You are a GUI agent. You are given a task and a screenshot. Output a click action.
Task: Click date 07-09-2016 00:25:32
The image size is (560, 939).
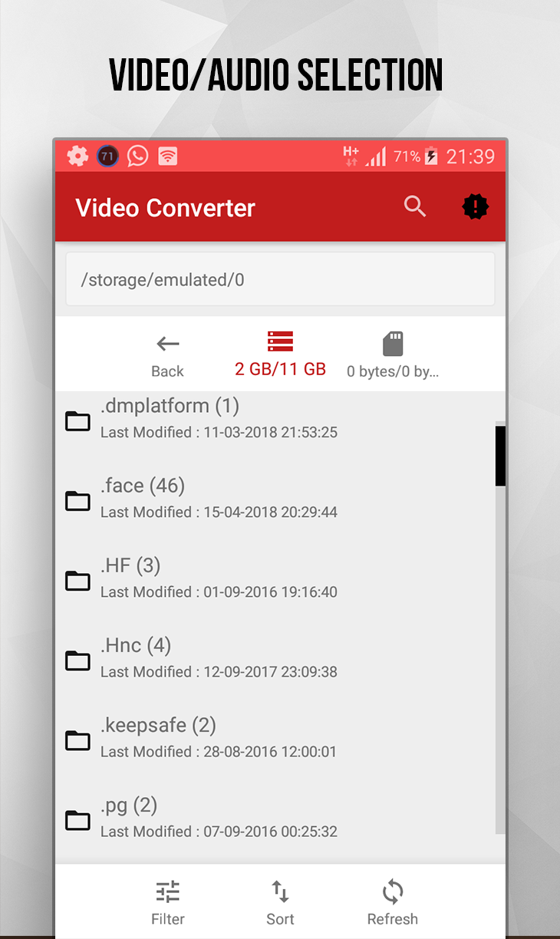point(271,832)
